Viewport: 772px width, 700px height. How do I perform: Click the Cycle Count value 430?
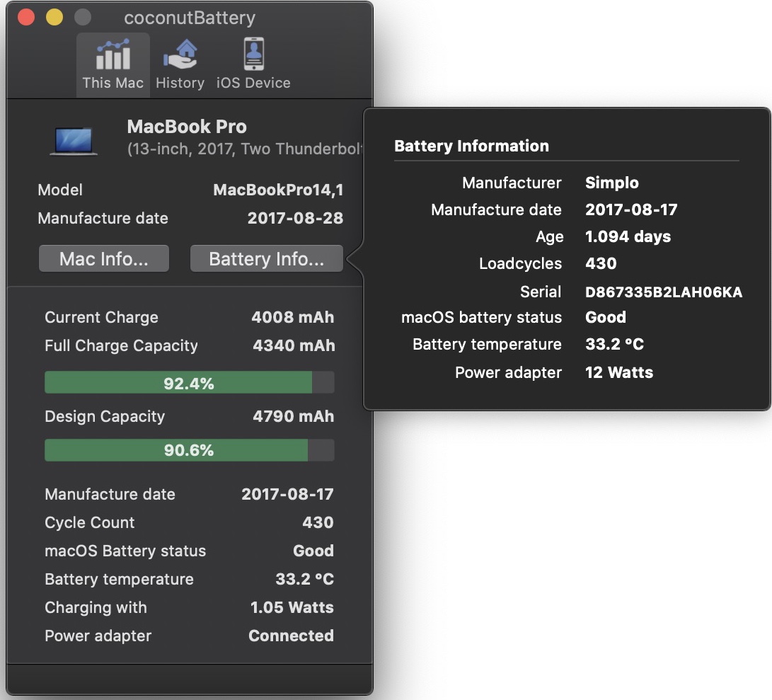pos(318,522)
